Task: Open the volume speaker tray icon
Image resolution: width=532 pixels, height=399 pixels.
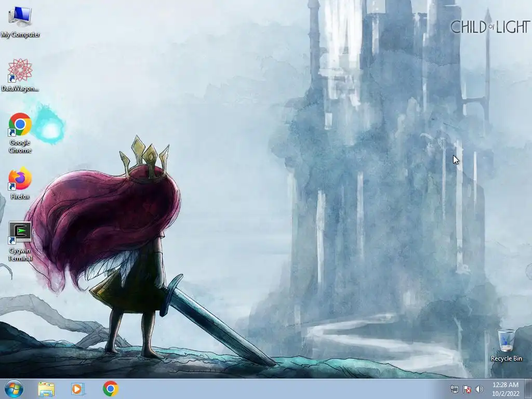Action: pos(479,389)
